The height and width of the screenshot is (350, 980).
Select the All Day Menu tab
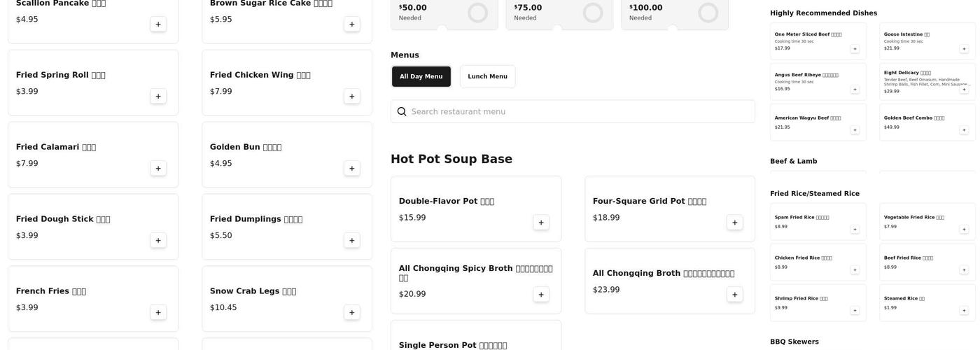(421, 77)
